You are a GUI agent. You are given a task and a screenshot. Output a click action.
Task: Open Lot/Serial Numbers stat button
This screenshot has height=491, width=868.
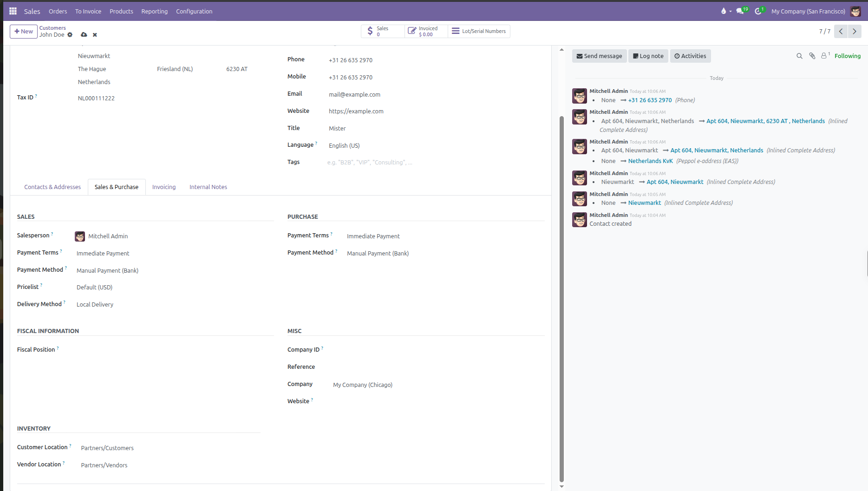tap(479, 31)
